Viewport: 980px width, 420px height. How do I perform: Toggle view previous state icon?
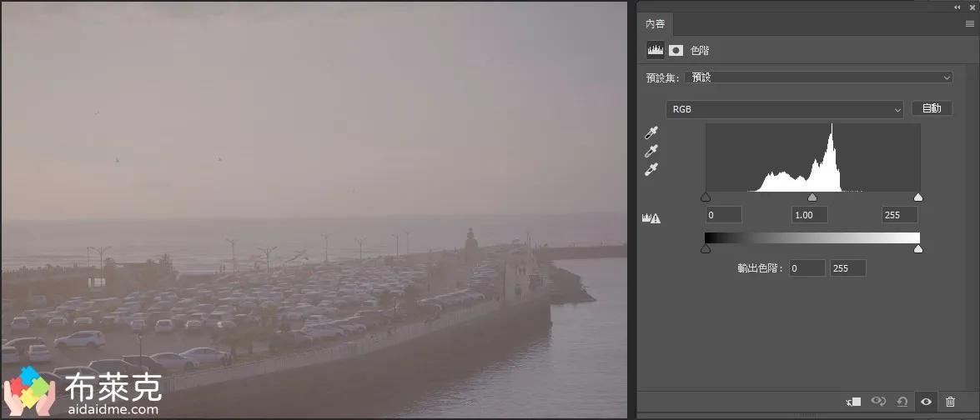pos(877,402)
